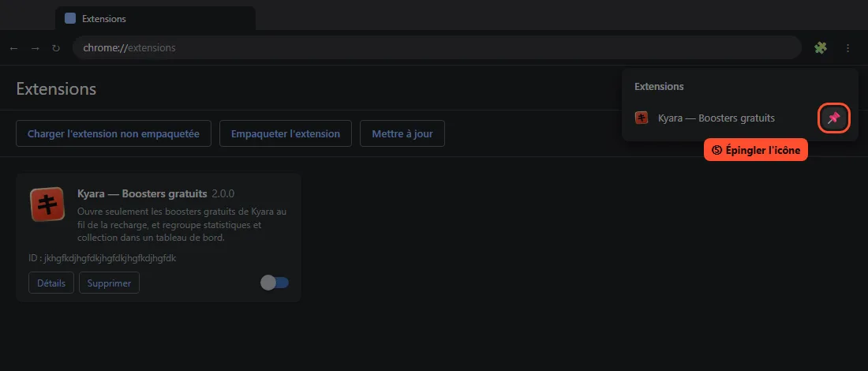Open Détails for Kyara extension
The height and width of the screenshot is (371, 868).
click(51, 283)
